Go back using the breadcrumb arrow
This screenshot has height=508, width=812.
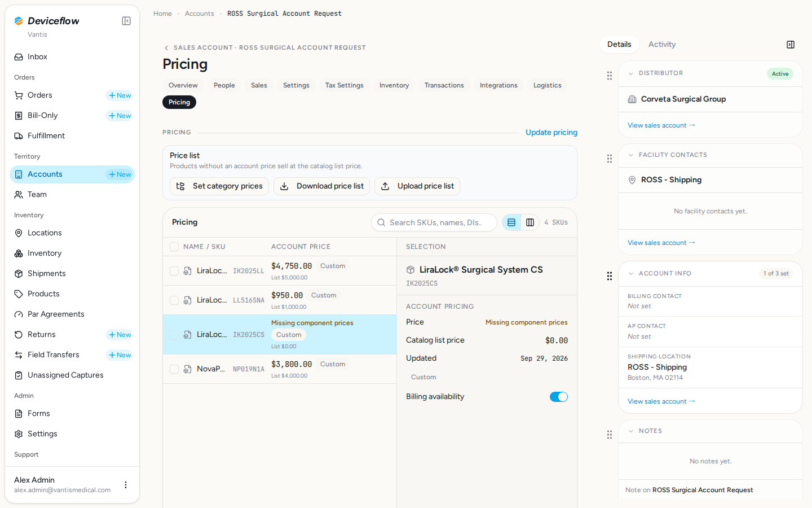coord(166,48)
